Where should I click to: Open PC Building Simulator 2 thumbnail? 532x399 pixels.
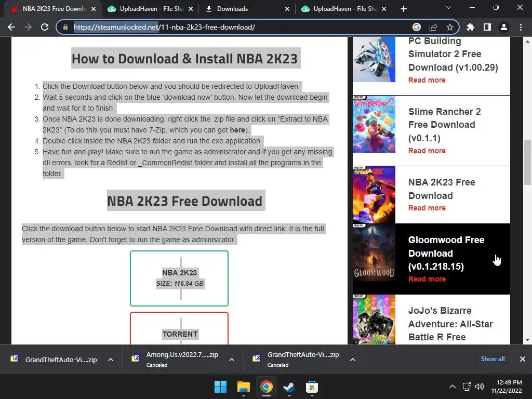(374, 60)
